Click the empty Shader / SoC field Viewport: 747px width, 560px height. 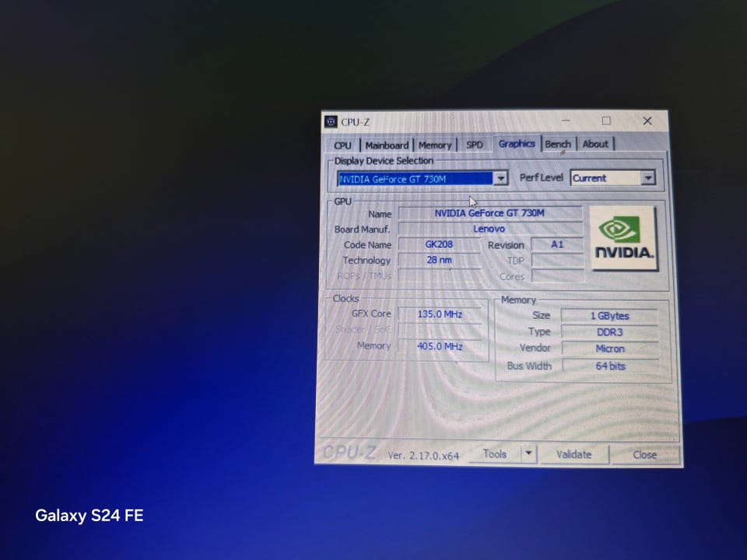tap(440, 330)
